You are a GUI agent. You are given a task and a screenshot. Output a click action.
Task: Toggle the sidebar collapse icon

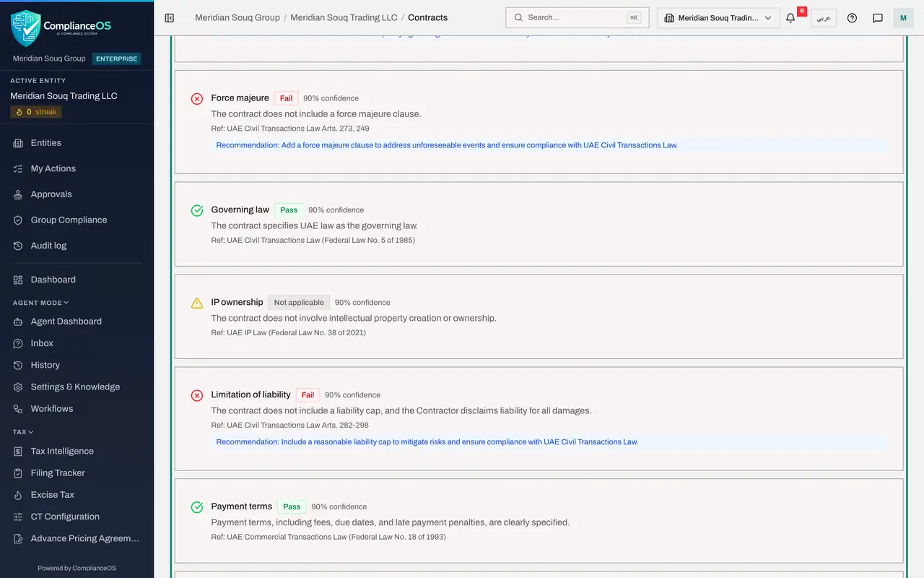pyautogui.click(x=170, y=17)
